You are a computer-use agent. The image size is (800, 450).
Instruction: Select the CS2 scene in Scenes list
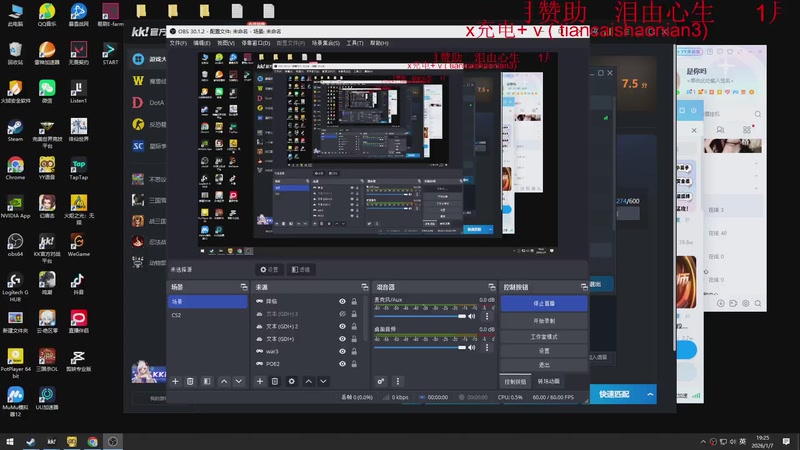(207, 315)
